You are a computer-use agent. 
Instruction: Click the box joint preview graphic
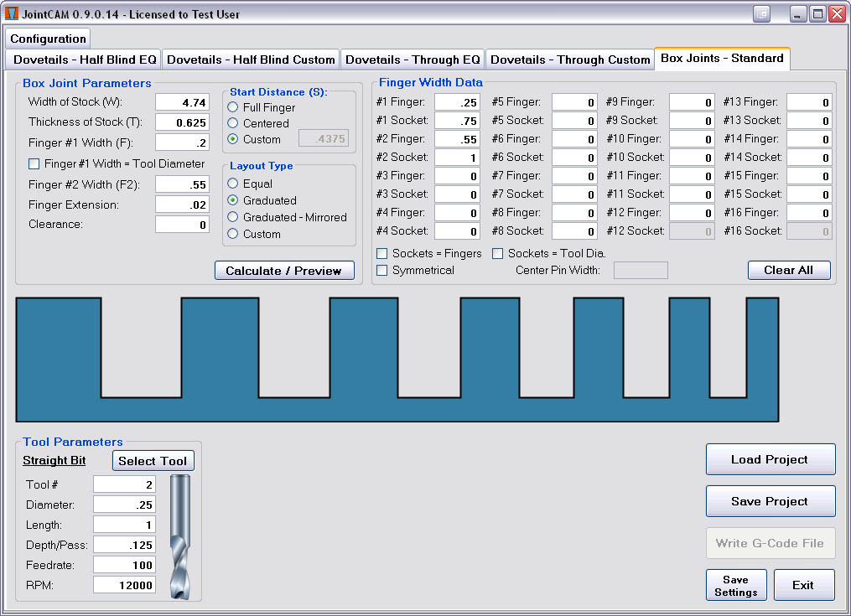pos(397,359)
